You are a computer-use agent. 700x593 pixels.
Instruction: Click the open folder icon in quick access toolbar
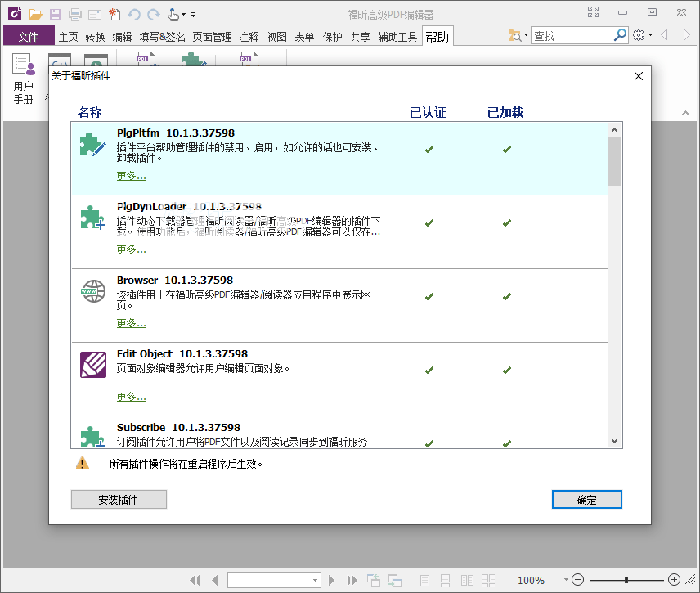point(35,14)
